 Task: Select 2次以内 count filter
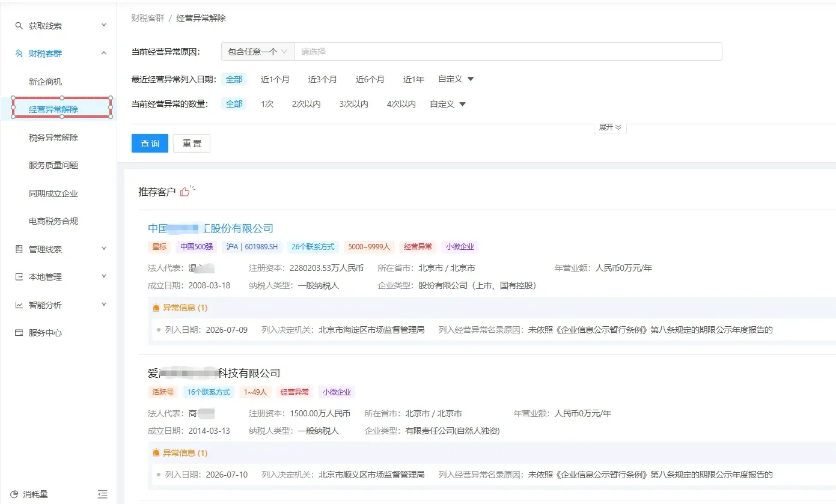pyautogui.click(x=307, y=104)
